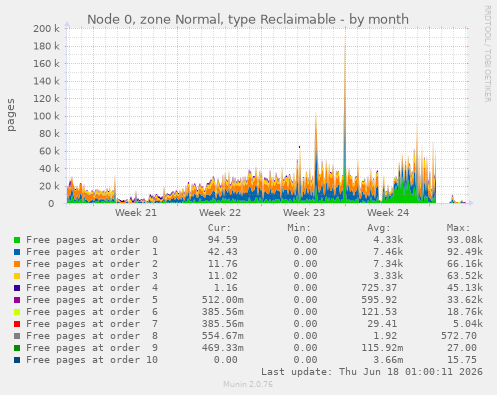
Task: Select 'Free pages at order 6' label
Action: click(x=92, y=312)
